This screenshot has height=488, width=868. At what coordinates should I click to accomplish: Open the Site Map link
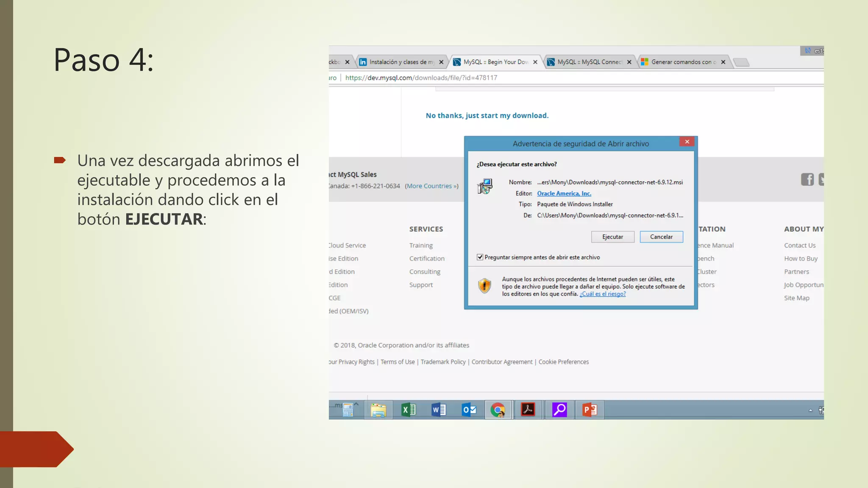(796, 298)
